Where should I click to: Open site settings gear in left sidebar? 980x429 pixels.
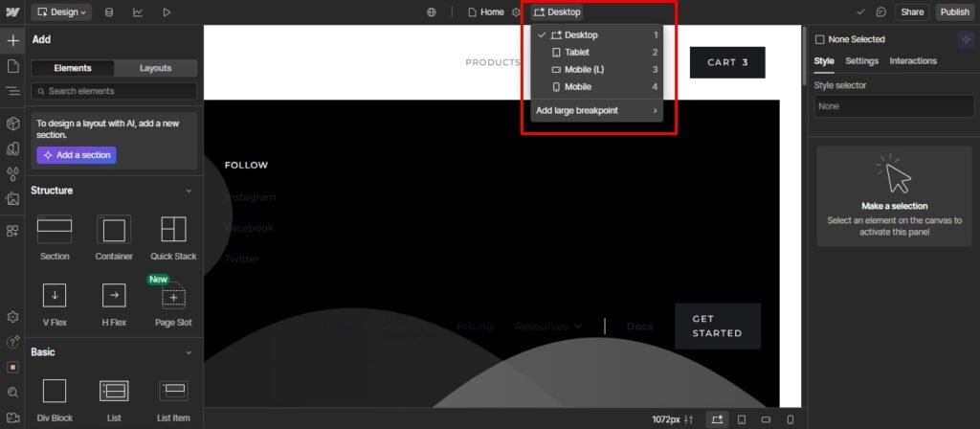point(12,317)
